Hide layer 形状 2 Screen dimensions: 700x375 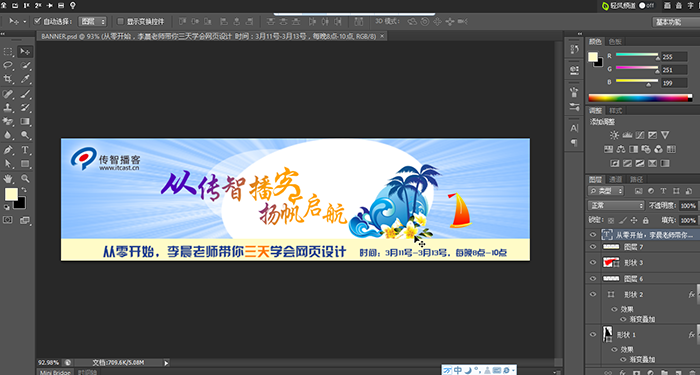[x=593, y=295]
